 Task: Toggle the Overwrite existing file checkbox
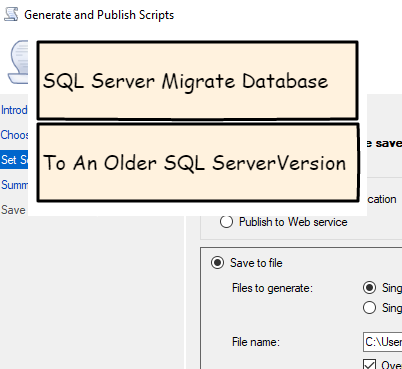[x=369, y=364]
